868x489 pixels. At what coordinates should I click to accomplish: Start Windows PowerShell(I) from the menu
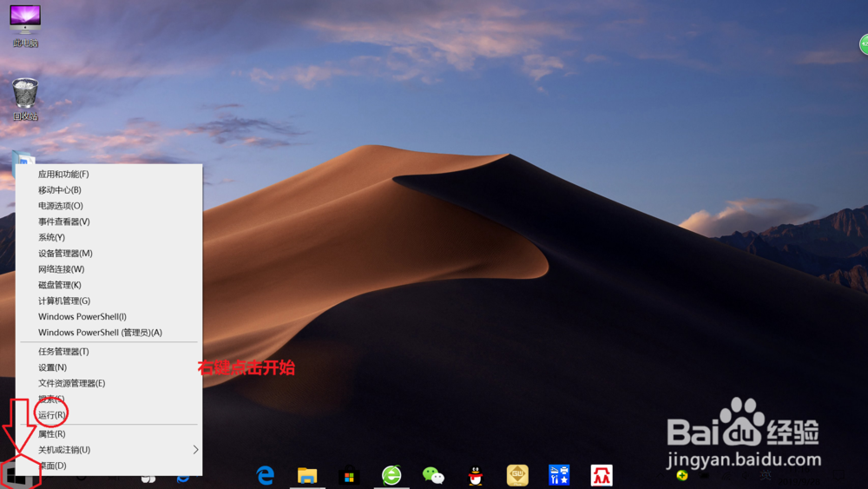pos(109,317)
